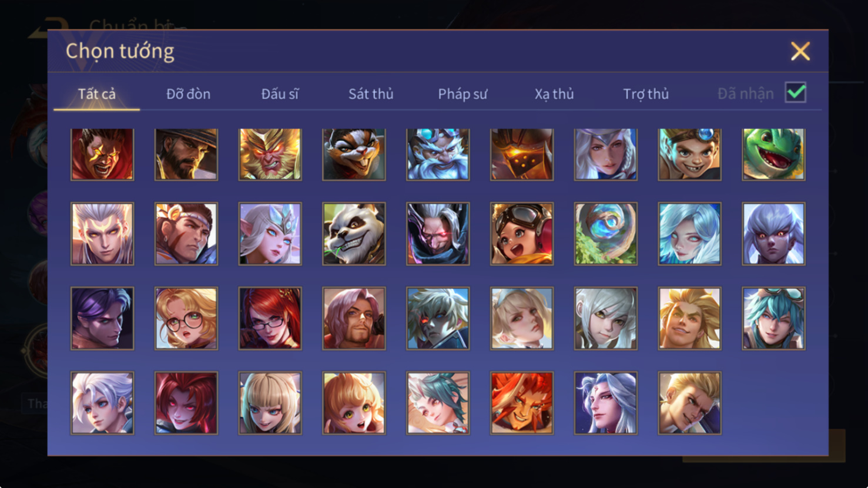Select the white-bearded dwarf with goggles
This screenshot has height=488, width=868.
[438, 154]
